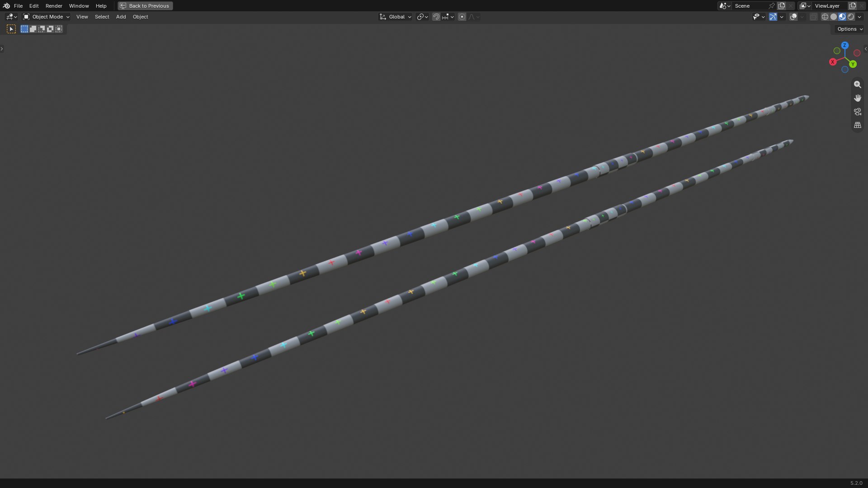Click the negative Z axis gizmo circle
The width and height of the screenshot is (868, 488).
[844, 70]
